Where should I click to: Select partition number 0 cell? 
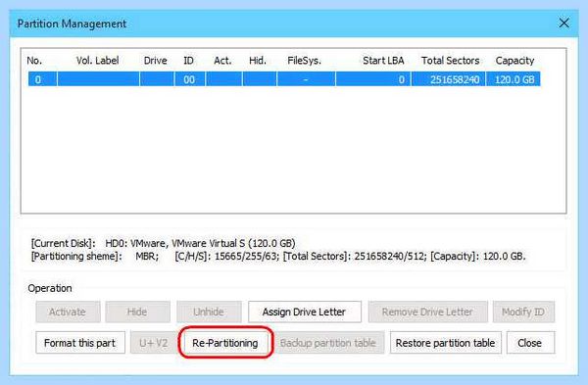[42, 79]
